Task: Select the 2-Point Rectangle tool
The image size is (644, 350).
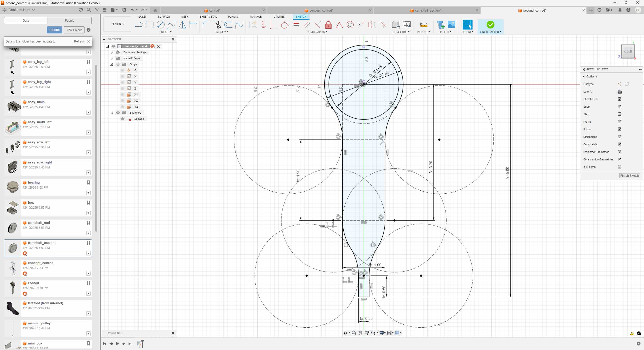Action: 150,25
